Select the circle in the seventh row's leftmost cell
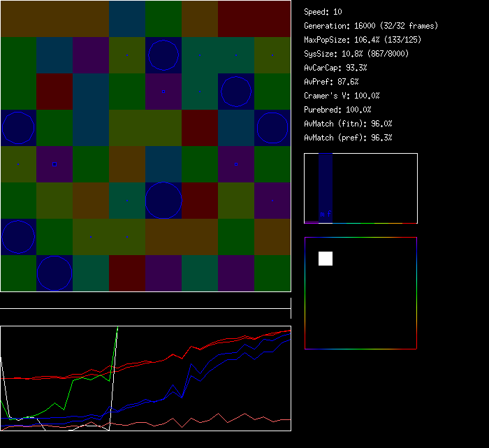The width and height of the screenshot is (489, 448). point(18,237)
